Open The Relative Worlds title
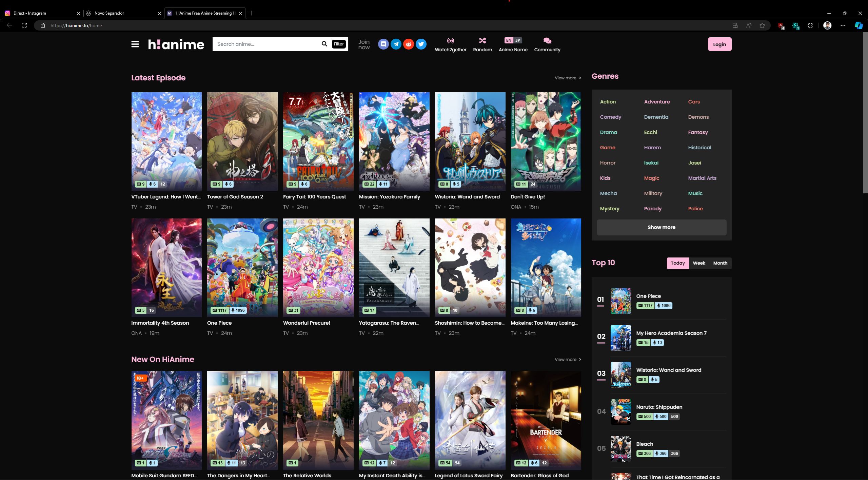The image size is (868, 480). pyautogui.click(x=307, y=476)
